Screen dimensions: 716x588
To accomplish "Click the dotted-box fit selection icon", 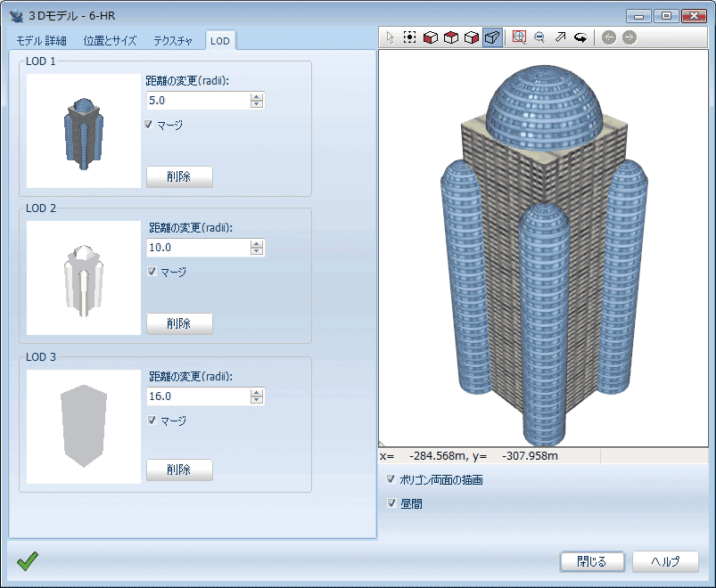I will tap(409, 37).
